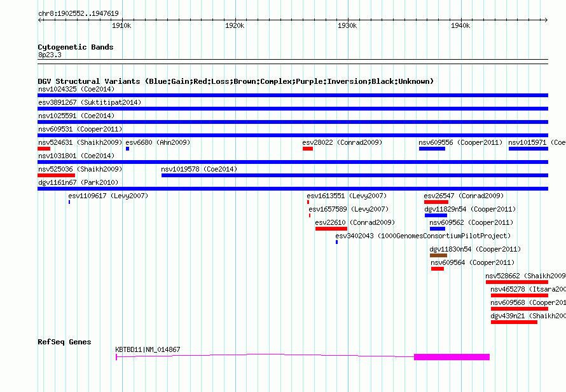566x392 pixels.
Task: Click the esv28022 (Conrad2009) label
Action: 342,142
